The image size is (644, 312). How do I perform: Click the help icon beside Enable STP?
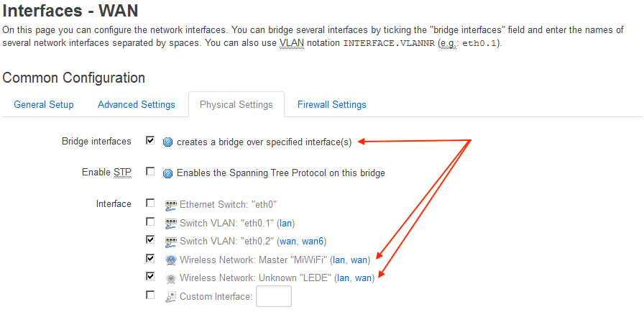(167, 173)
